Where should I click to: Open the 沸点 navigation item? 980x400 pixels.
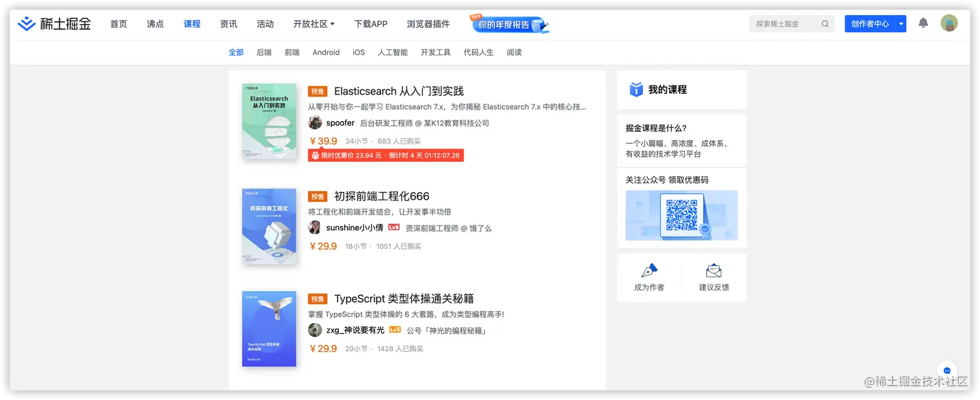point(156,24)
